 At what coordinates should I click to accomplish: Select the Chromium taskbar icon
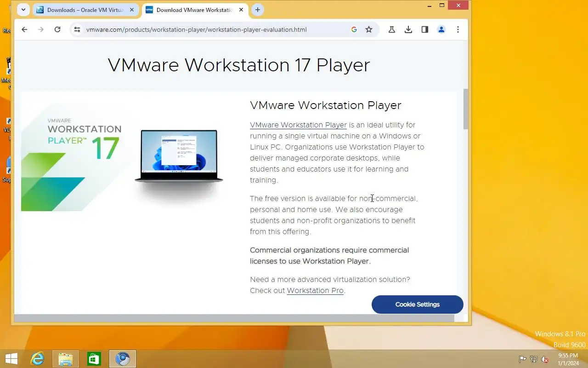123,359
